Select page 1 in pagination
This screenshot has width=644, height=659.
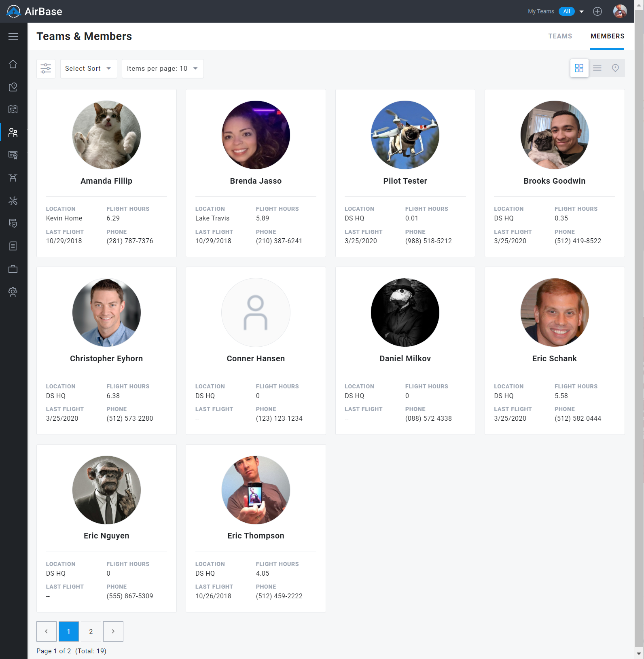click(69, 631)
